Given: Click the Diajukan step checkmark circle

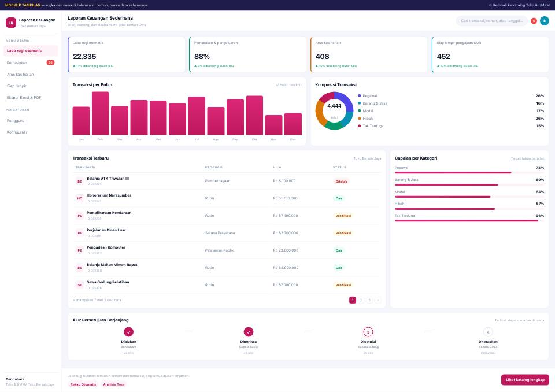Looking at the screenshot, I should [x=128, y=332].
